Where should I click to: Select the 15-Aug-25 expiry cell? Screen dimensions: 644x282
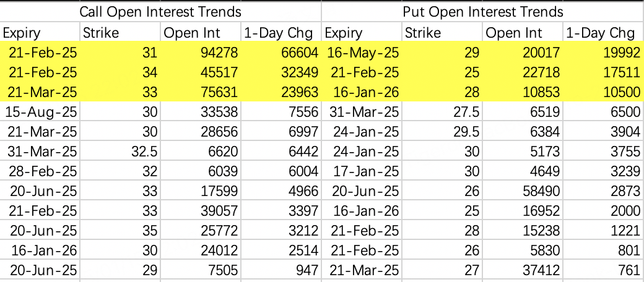(41, 113)
